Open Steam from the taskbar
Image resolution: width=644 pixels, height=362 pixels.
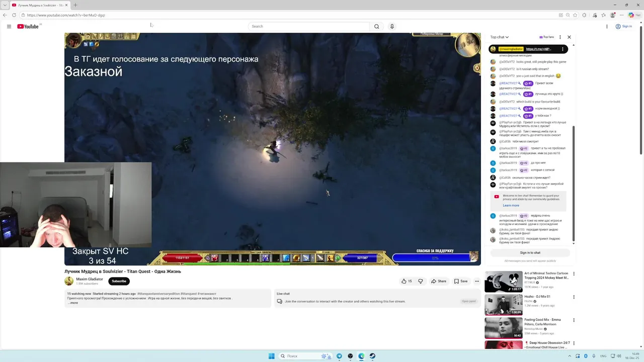[372, 356]
